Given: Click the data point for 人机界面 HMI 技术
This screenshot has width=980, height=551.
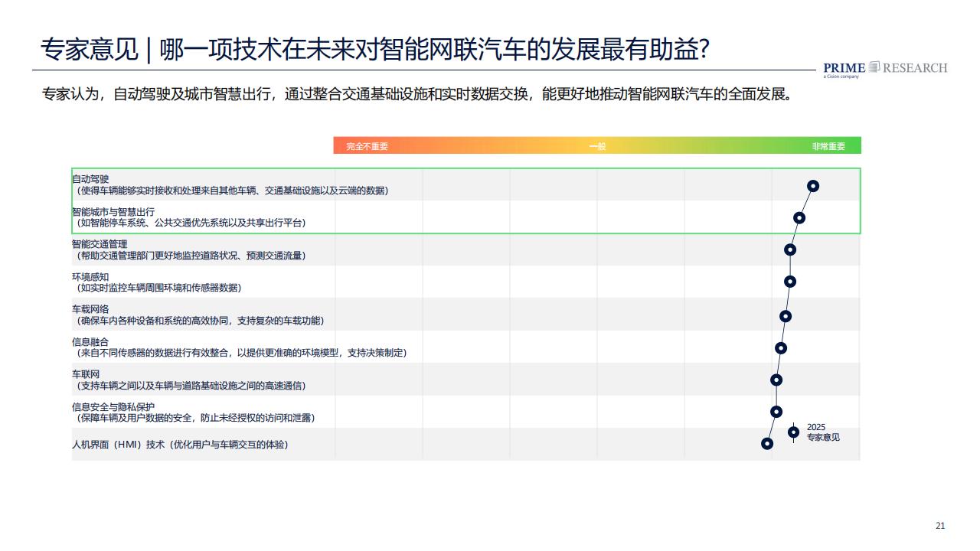Looking at the screenshot, I should (767, 444).
